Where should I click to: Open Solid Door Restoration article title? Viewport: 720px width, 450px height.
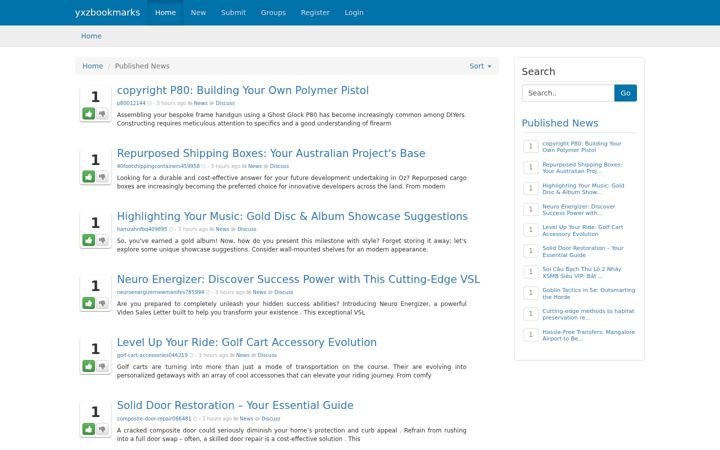(x=235, y=405)
